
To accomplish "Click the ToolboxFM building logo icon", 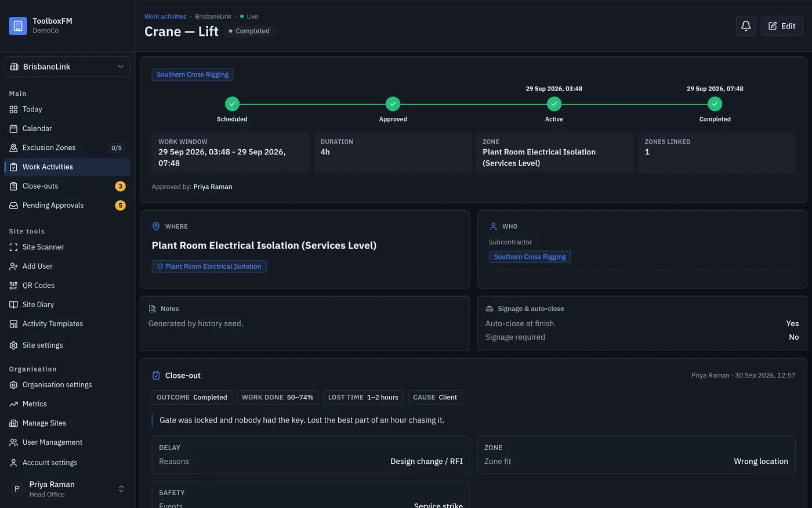I will coord(18,26).
